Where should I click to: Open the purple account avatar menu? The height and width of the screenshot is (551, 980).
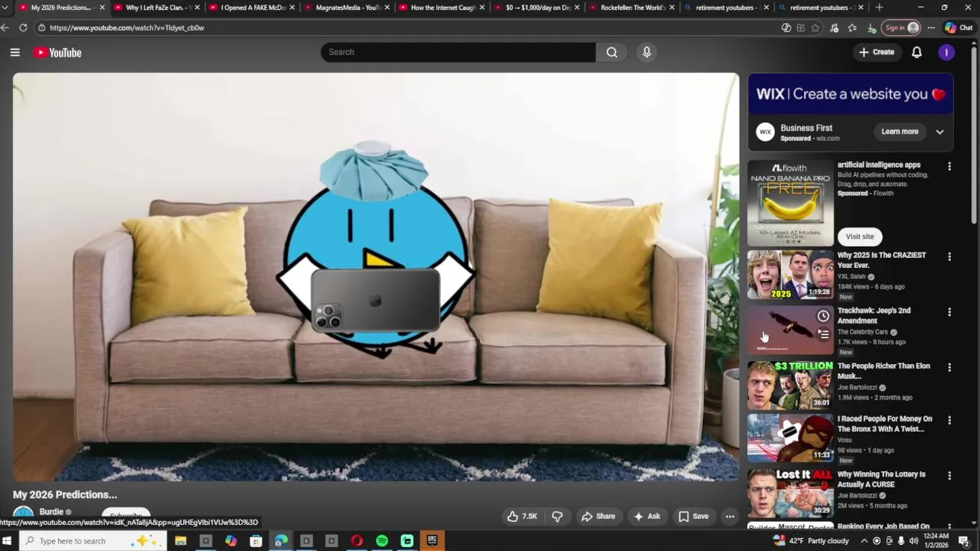point(946,52)
